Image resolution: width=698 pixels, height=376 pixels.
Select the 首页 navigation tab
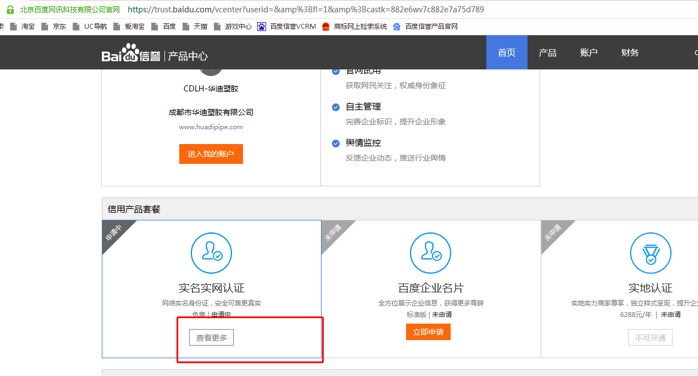(507, 53)
